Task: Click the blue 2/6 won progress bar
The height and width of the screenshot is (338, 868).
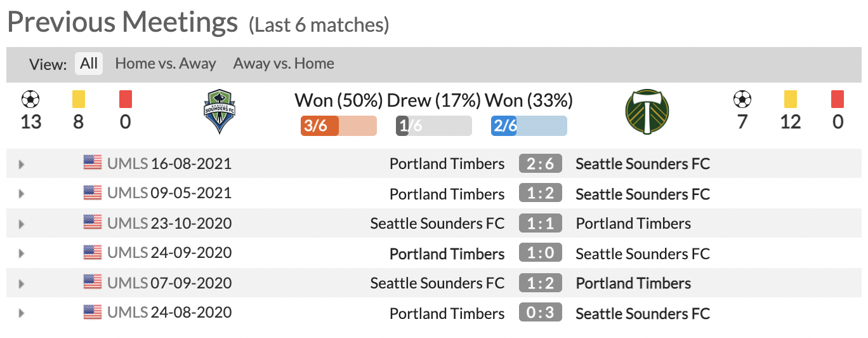Action: coord(529,126)
